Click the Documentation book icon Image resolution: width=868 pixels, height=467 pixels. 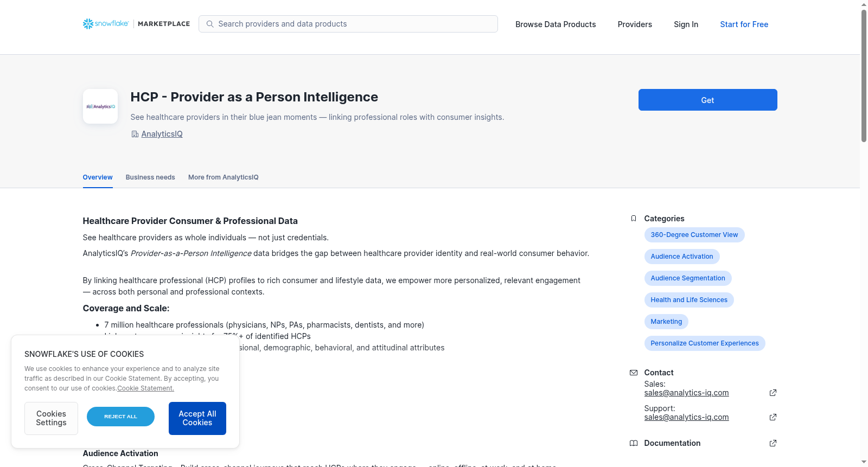(634, 443)
